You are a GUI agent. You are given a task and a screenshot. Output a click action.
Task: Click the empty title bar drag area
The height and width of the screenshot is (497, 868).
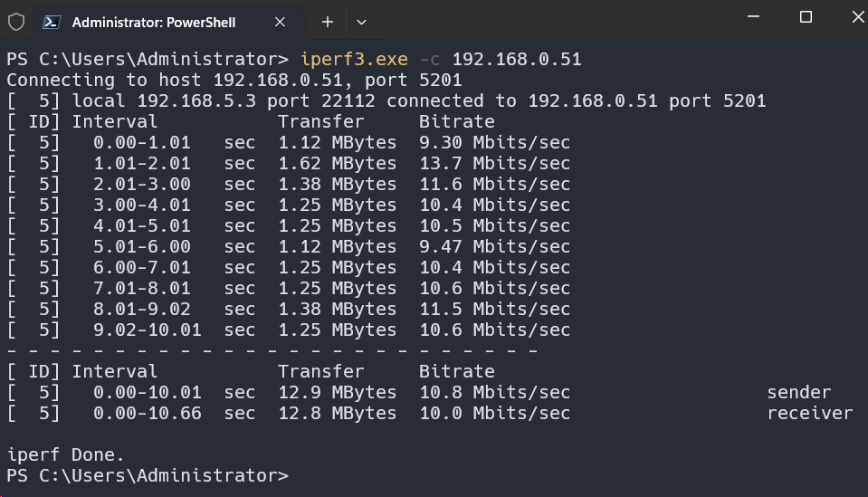pos(543,20)
